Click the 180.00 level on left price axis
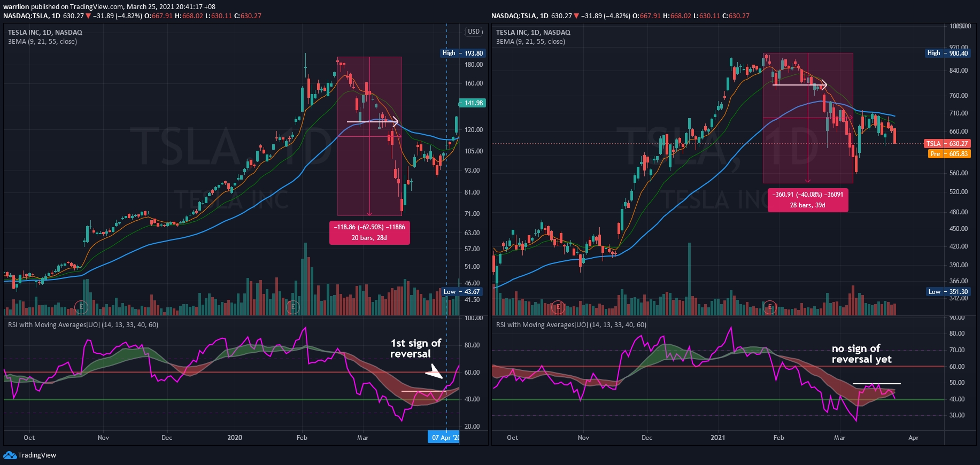980x465 pixels. click(x=474, y=65)
